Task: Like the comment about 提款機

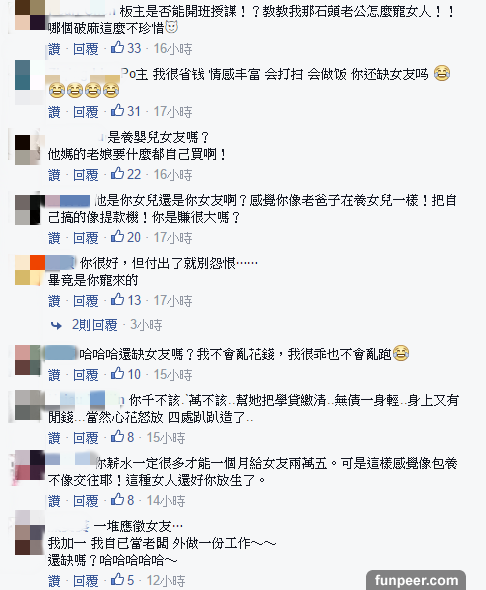Action: click(54, 238)
